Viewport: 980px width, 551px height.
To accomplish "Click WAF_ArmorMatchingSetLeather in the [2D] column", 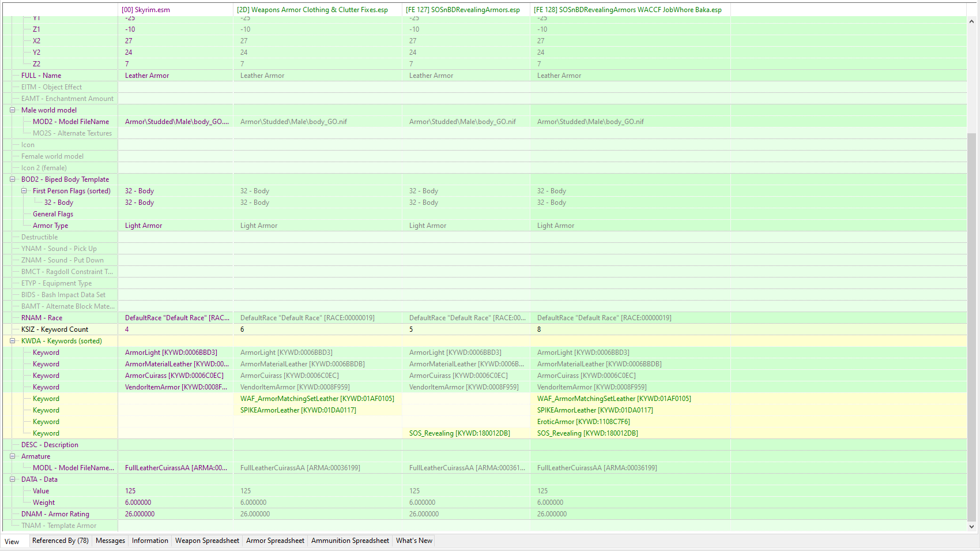I will [x=318, y=399].
